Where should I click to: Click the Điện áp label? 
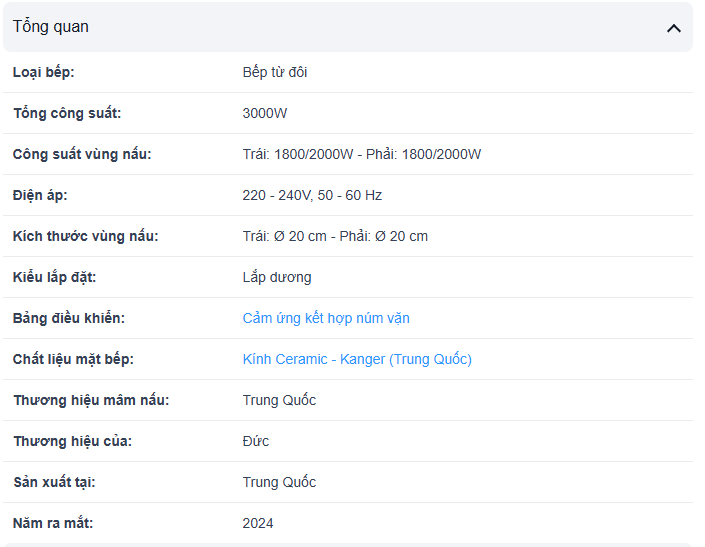point(40,195)
